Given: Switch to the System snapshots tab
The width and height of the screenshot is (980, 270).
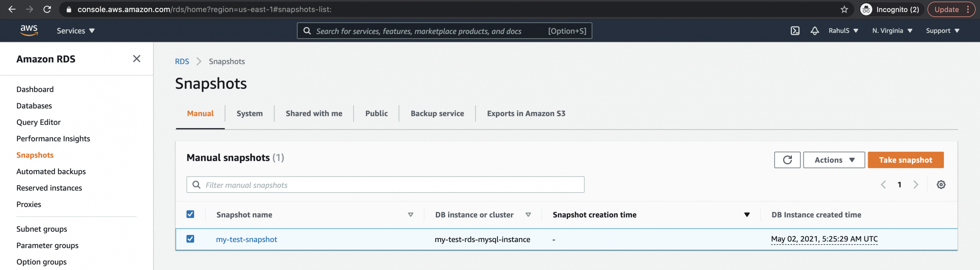Looking at the screenshot, I should click(250, 113).
